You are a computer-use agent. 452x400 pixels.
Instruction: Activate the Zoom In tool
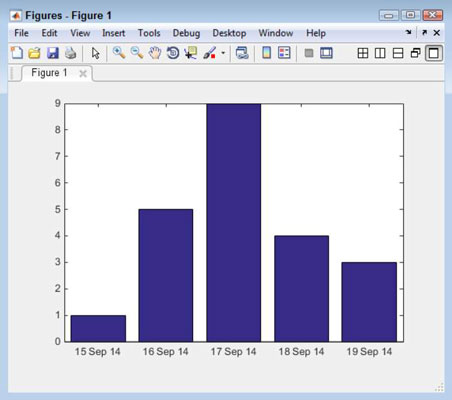(x=119, y=53)
